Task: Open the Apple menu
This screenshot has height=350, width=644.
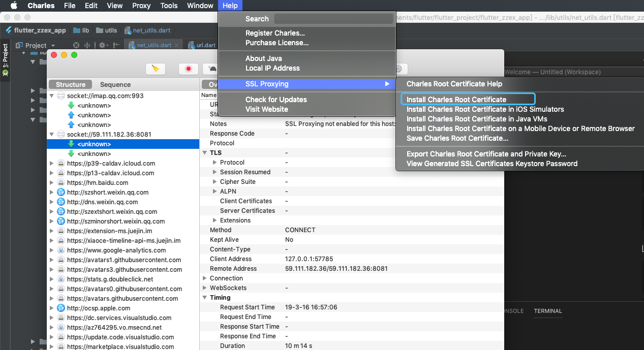Action: pos(14,6)
